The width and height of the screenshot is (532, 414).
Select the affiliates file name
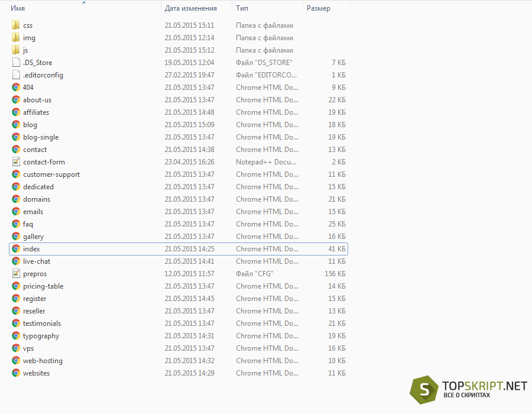(36, 112)
